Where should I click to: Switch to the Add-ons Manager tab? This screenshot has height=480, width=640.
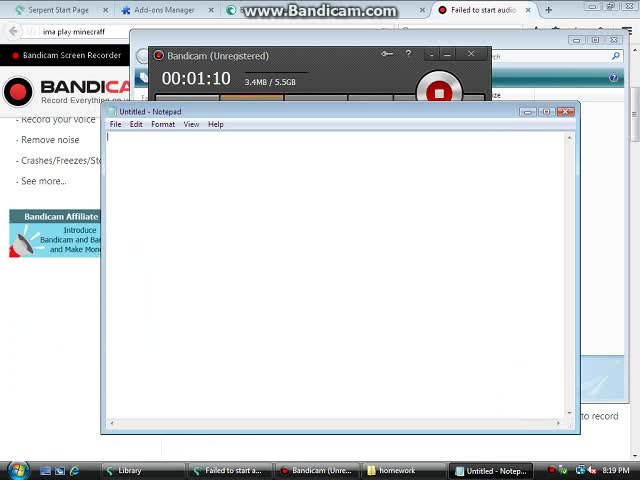pyautogui.click(x=164, y=10)
